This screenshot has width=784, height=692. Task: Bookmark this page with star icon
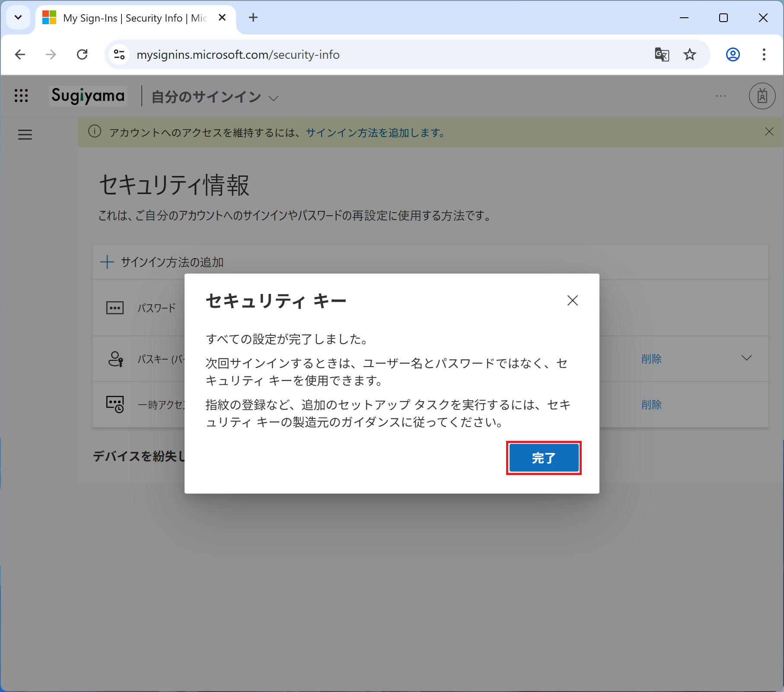coord(689,55)
